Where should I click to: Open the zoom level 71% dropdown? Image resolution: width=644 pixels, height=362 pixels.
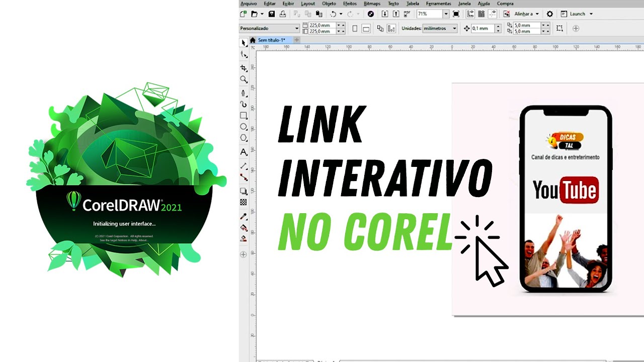(446, 14)
